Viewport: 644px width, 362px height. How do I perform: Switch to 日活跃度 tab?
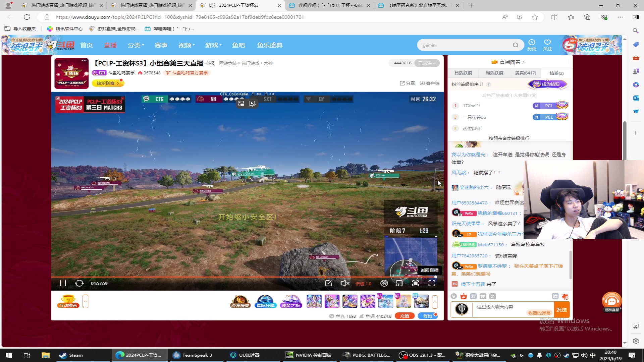(463, 73)
